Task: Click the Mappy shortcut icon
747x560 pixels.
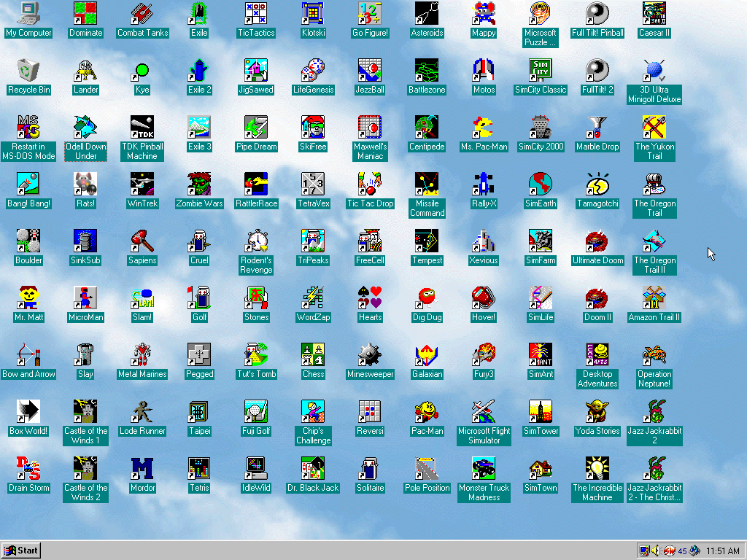Action: (484, 13)
